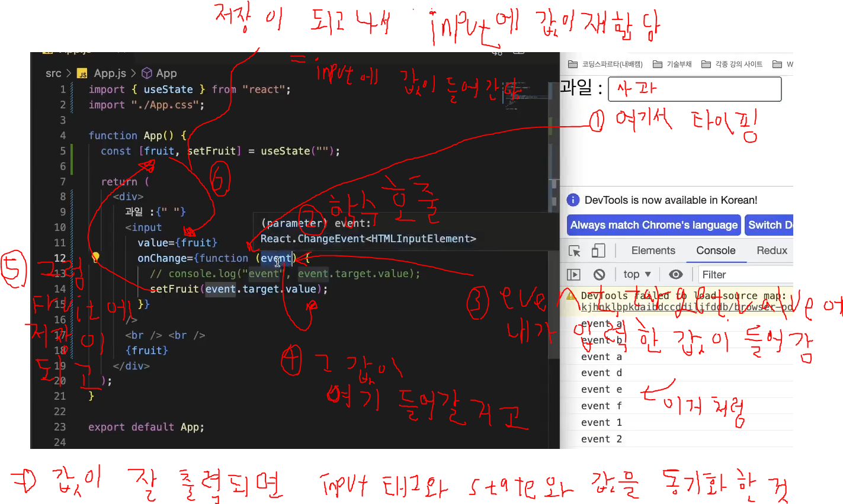Image resolution: width=843 pixels, height=504 pixels.
Task: Click the lightbulb quick-fix icon on line 12
Action: tap(95, 258)
